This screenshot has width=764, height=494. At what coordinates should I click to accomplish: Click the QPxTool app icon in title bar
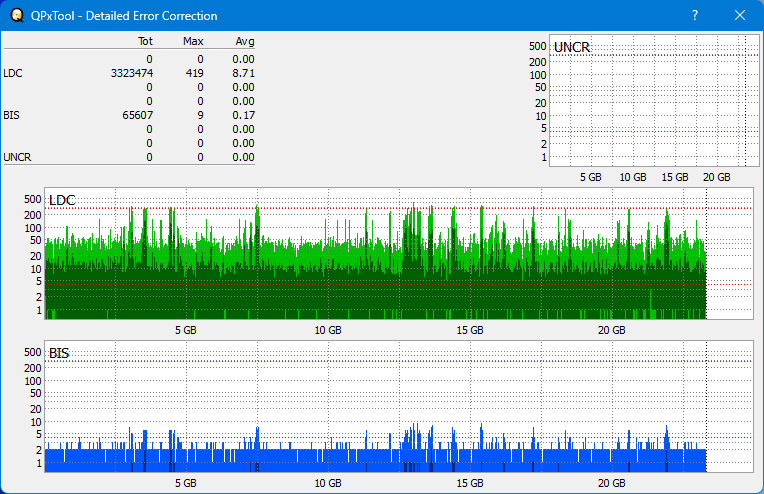[15, 16]
